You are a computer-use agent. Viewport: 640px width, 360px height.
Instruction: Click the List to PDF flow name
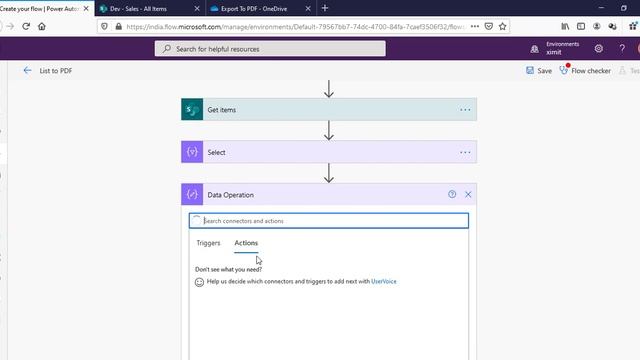(x=56, y=71)
